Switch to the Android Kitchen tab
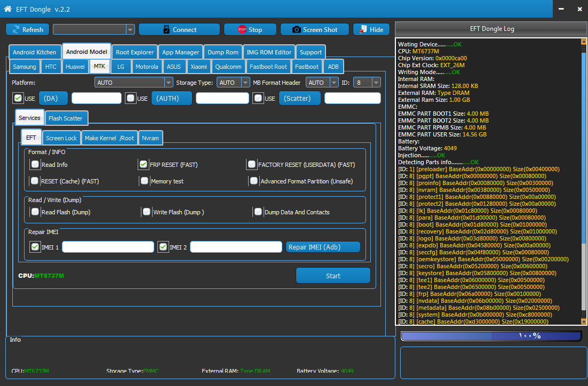The image size is (588, 386). 35,52
